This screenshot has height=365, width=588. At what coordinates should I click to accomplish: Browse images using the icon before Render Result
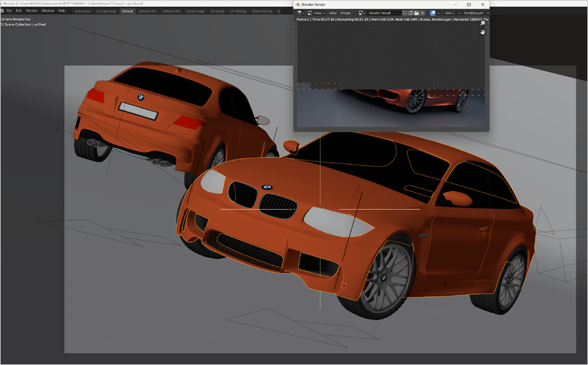(x=362, y=13)
